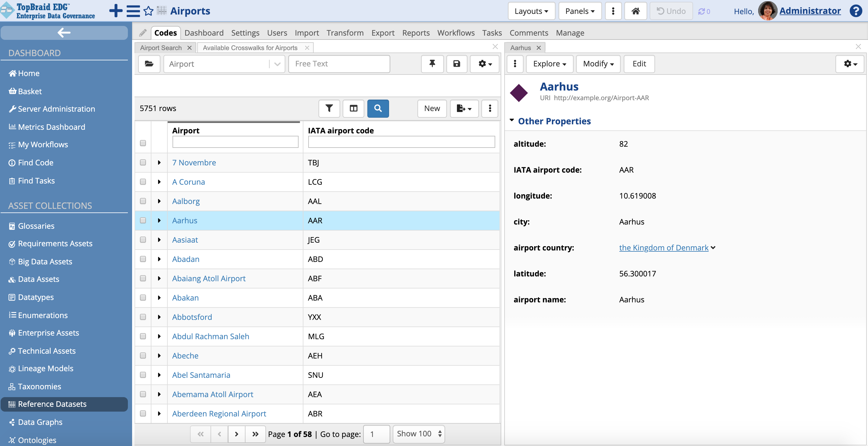Export the search results
Viewport: 868px width, 446px height.
tap(464, 109)
